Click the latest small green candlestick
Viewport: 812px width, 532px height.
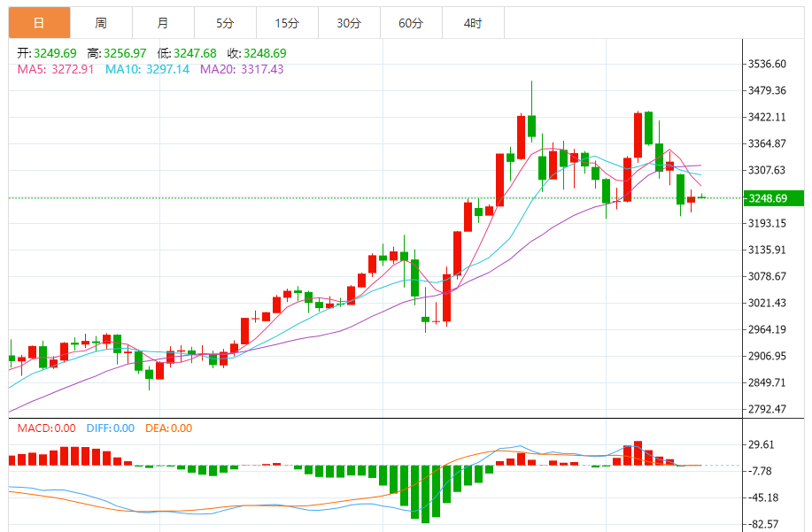point(701,197)
